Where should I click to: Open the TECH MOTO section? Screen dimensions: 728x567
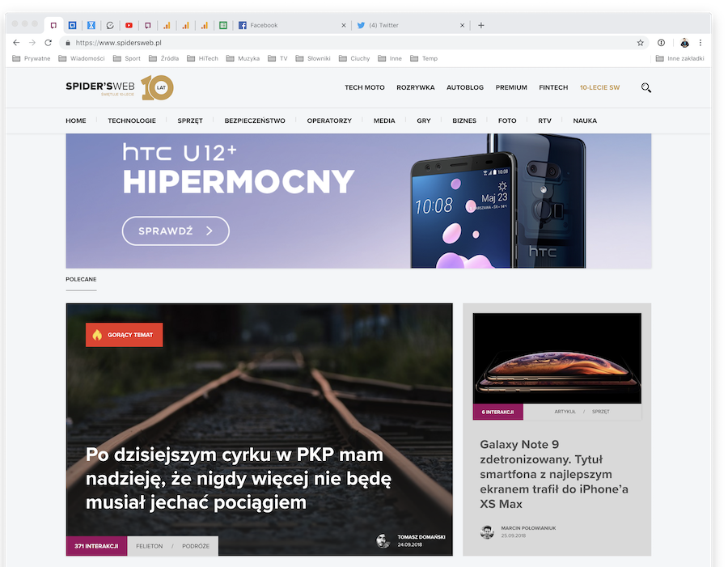tap(365, 87)
